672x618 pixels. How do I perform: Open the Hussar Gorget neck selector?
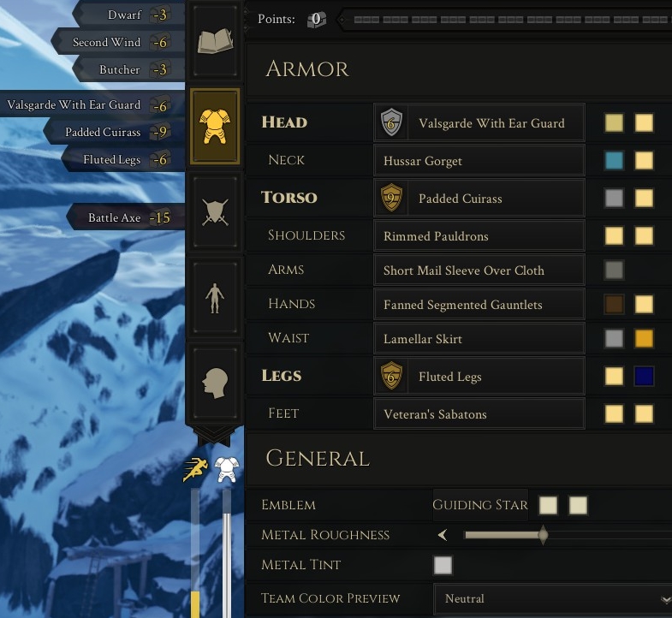(479, 161)
